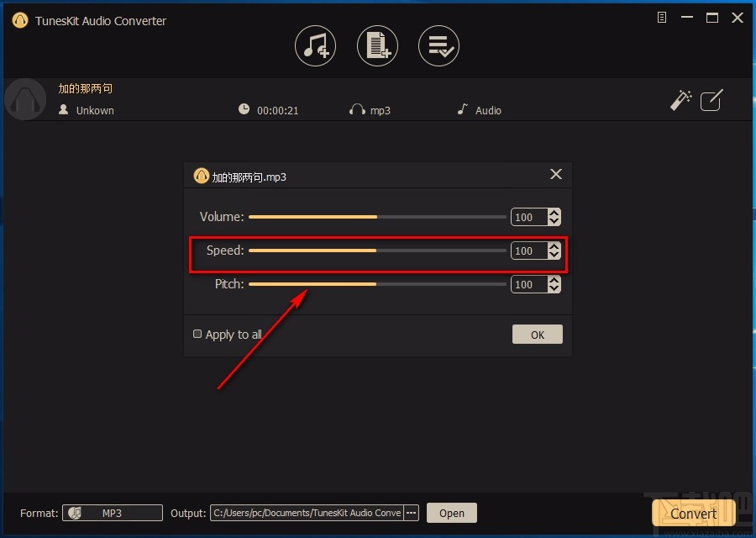
Task: Click the Open output folder button
Action: (x=452, y=513)
